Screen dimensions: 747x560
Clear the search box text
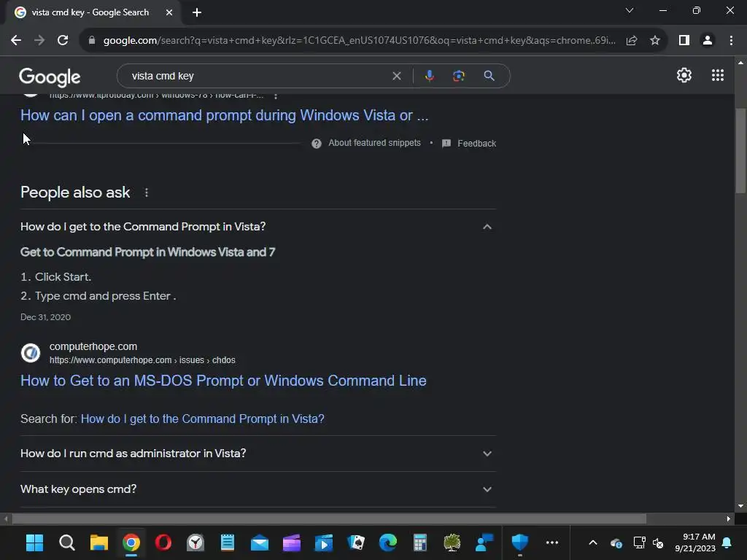396,76
